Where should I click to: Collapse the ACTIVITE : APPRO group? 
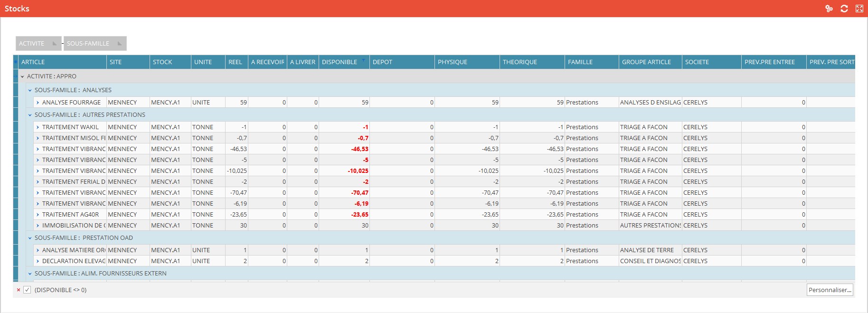coord(22,76)
